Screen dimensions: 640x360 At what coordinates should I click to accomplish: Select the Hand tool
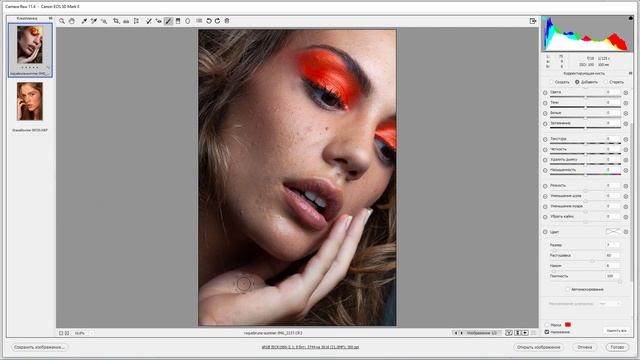pos(72,21)
